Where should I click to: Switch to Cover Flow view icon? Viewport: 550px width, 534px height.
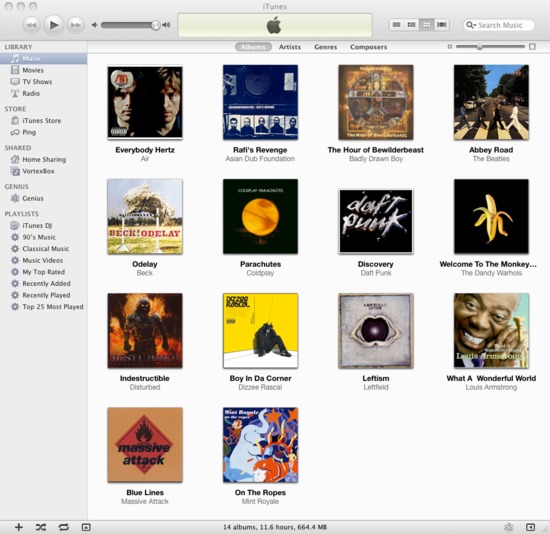click(x=442, y=25)
